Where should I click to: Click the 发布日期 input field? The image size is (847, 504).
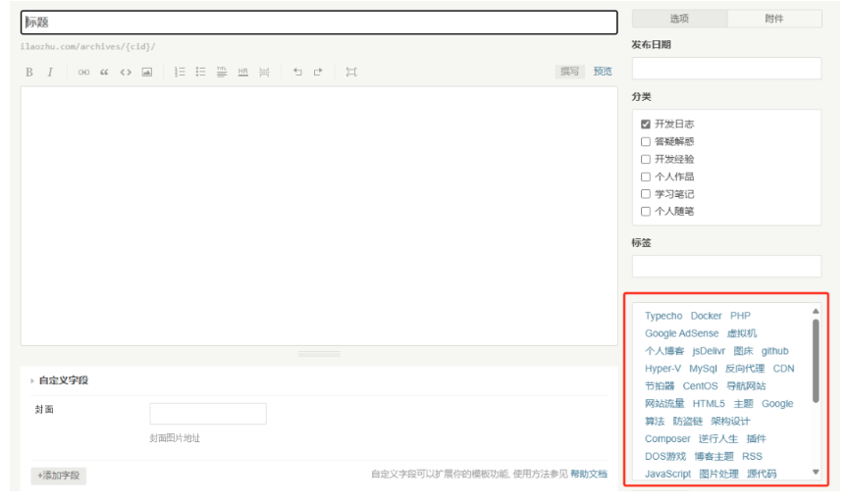[726, 68]
